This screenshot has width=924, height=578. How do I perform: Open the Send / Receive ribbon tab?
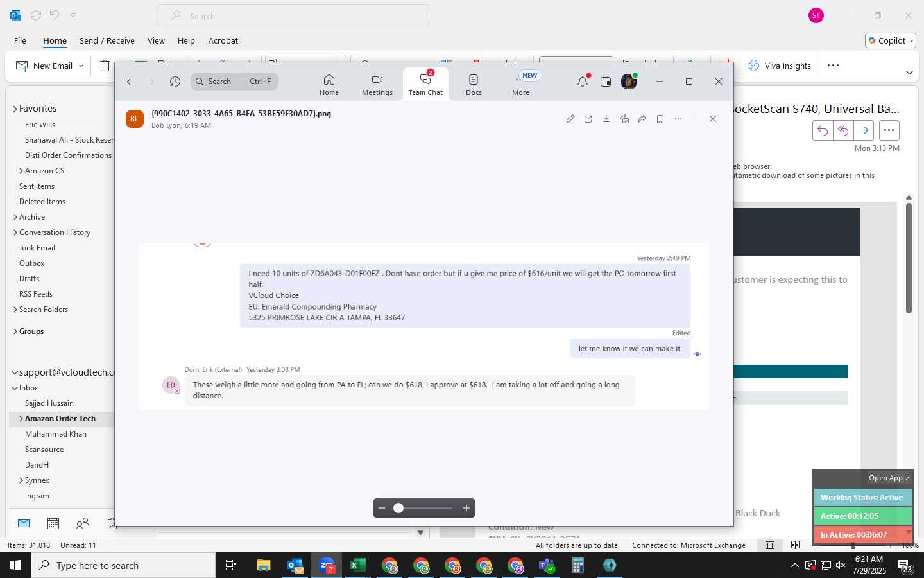pos(107,40)
